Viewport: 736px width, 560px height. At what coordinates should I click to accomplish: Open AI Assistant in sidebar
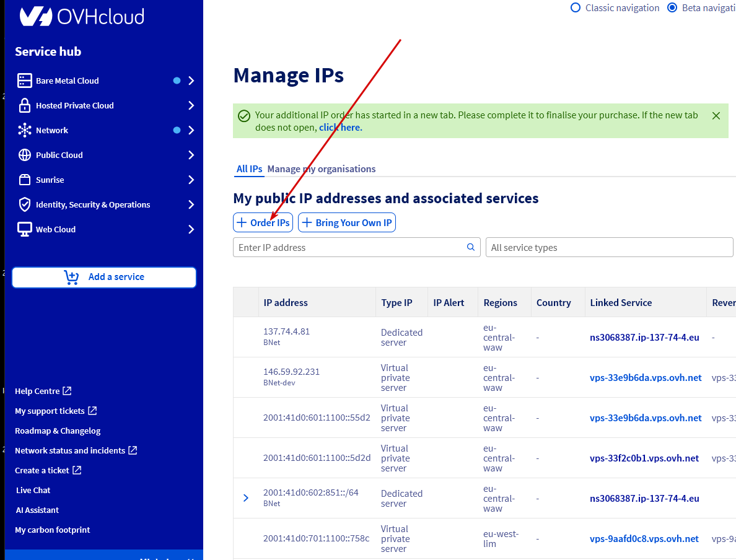[38, 510]
